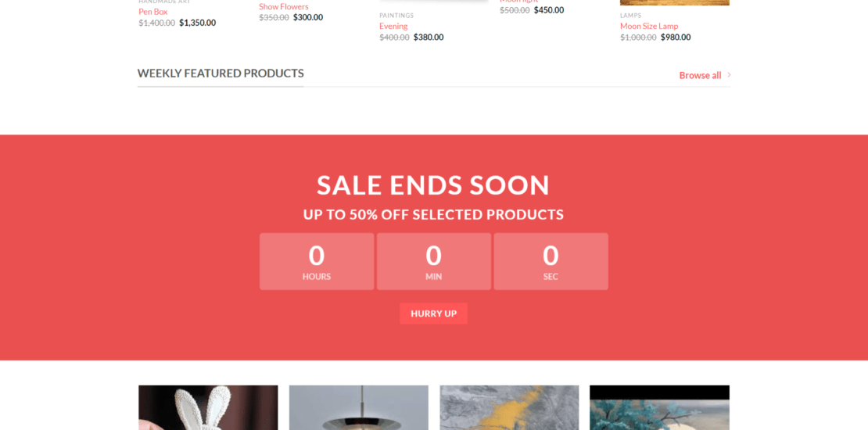Select the Weekly Featured Products tab heading
Screen dimensions: 868x430
(x=221, y=73)
